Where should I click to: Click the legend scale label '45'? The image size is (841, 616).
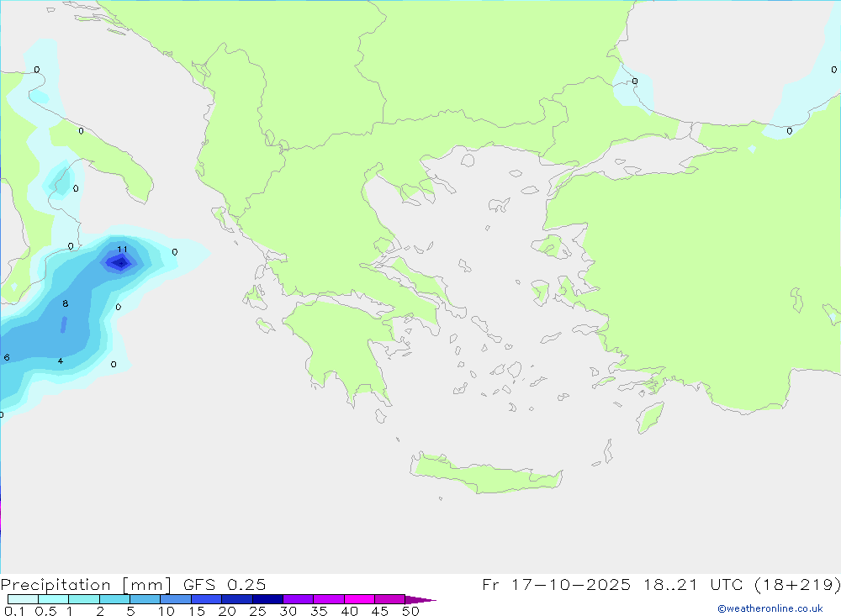[380, 611]
